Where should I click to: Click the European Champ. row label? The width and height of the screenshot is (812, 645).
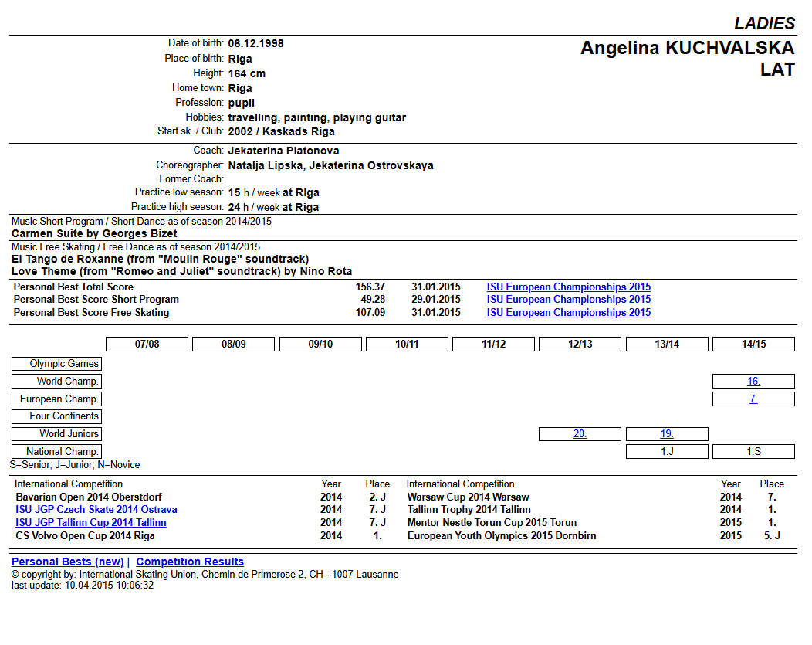click(56, 399)
